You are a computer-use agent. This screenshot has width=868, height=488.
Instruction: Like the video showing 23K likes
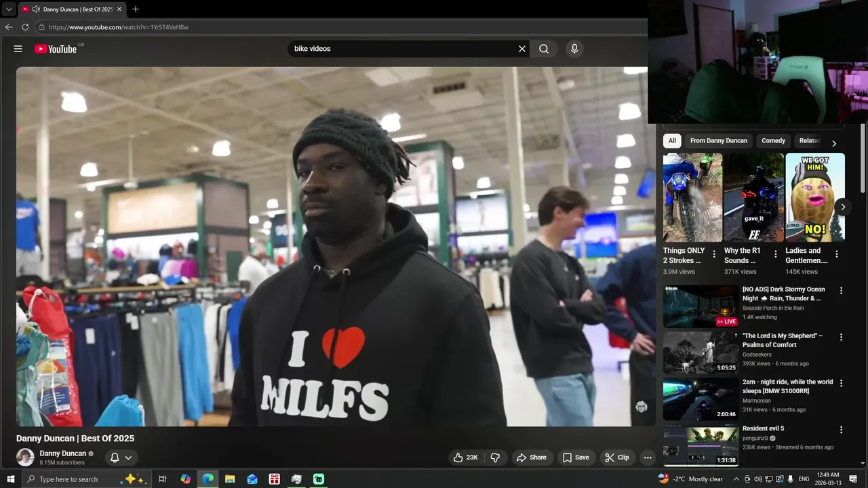click(x=466, y=457)
